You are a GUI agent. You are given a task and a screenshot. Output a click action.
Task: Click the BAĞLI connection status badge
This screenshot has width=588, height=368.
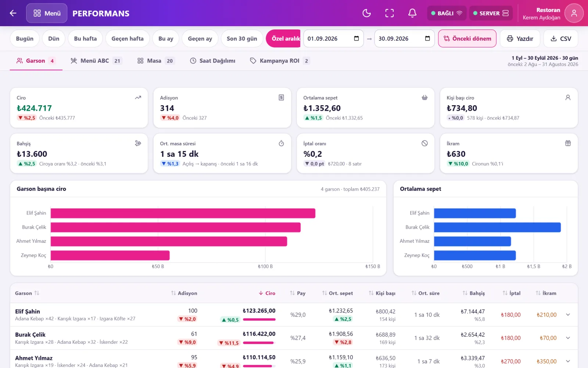447,13
